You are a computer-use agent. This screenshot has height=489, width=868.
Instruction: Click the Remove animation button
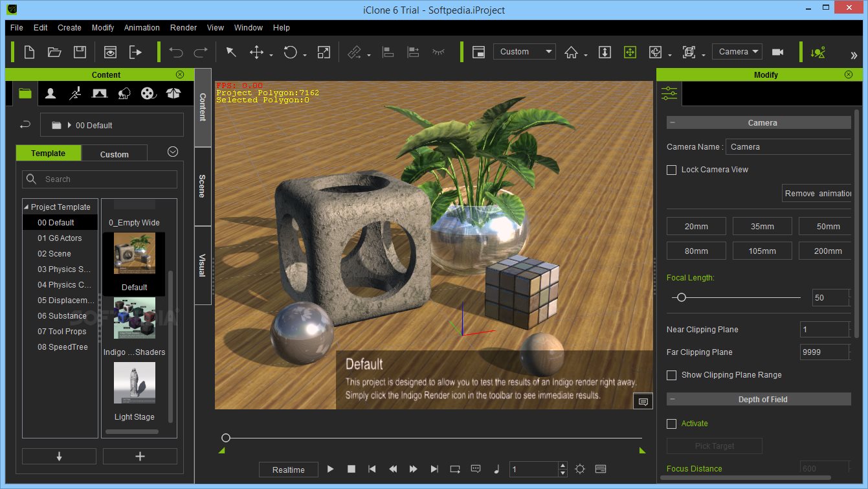(817, 193)
